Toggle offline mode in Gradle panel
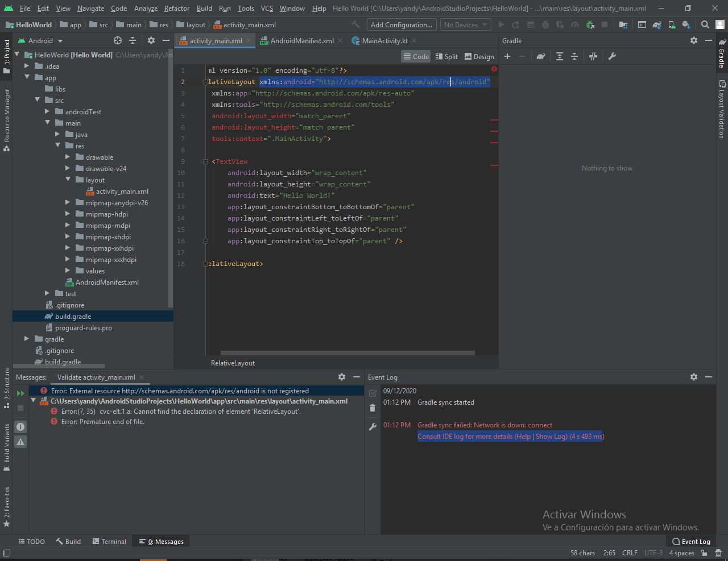 (x=593, y=56)
